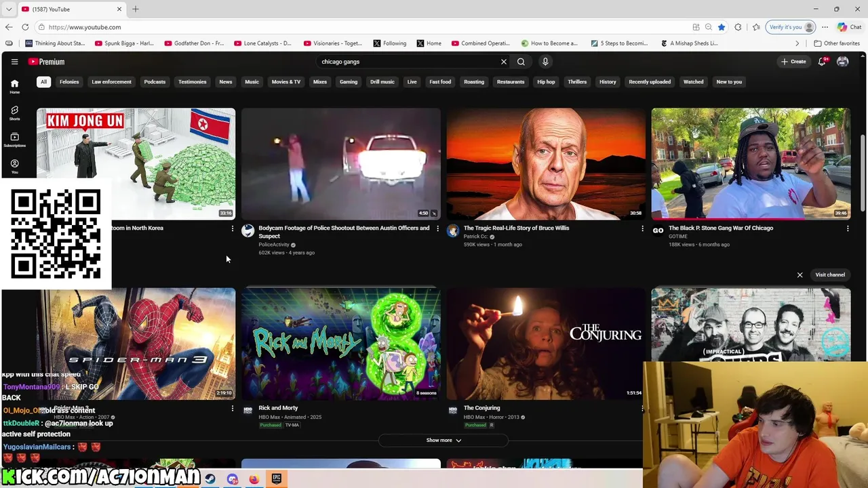Open Firefox from the taskbar
Image resolution: width=868 pixels, height=488 pixels.
click(x=254, y=479)
